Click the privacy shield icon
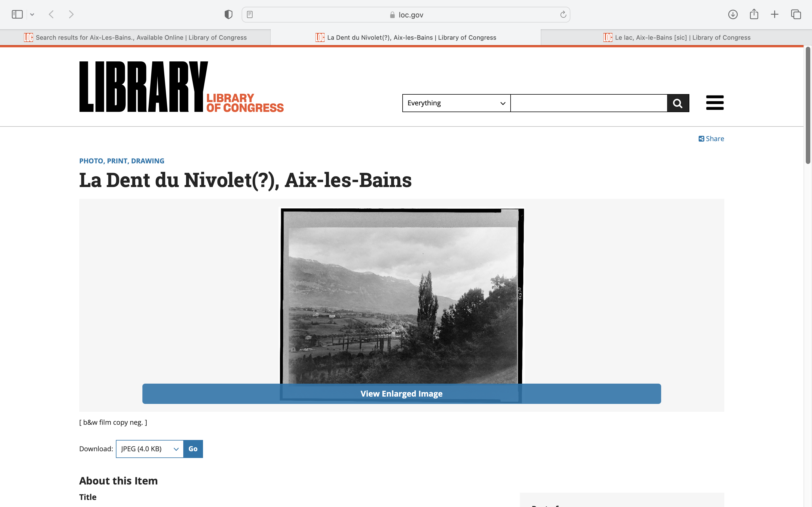 [x=228, y=14]
